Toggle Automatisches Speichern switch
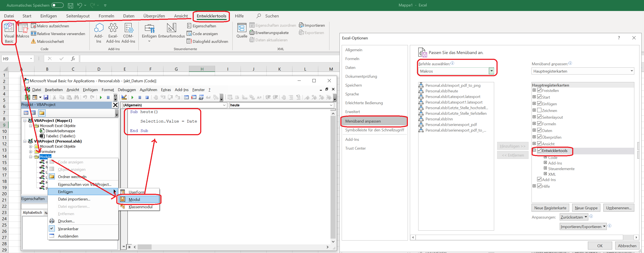This screenshot has width=644, height=253. 57,5
